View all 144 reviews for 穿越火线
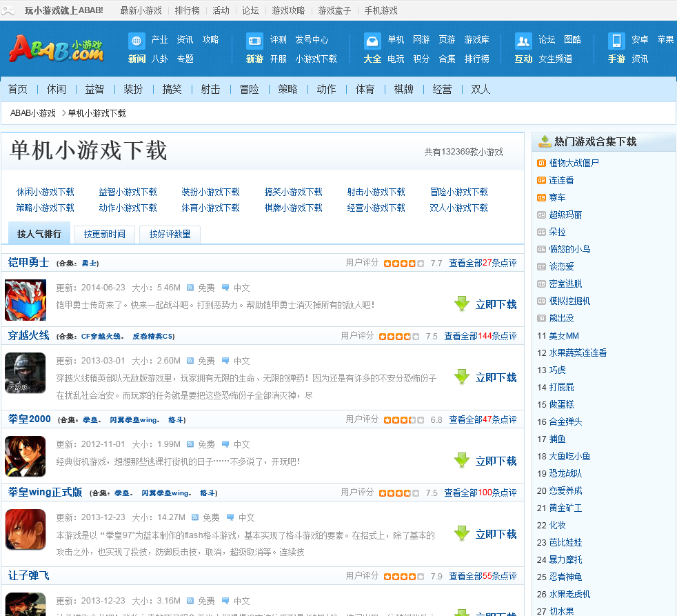The width and height of the screenshot is (677, 616). [x=481, y=336]
